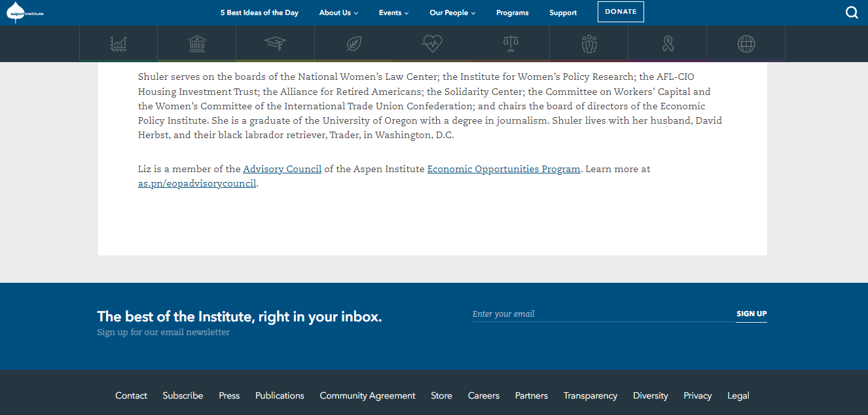Open the Diversity footer link

point(651,395)
